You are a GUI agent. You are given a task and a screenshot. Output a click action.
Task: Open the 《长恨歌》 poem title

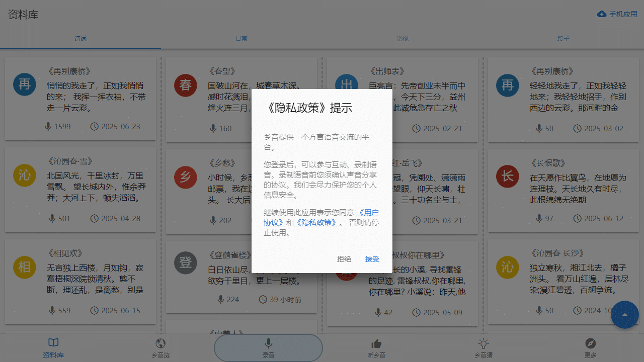point(548,163)
